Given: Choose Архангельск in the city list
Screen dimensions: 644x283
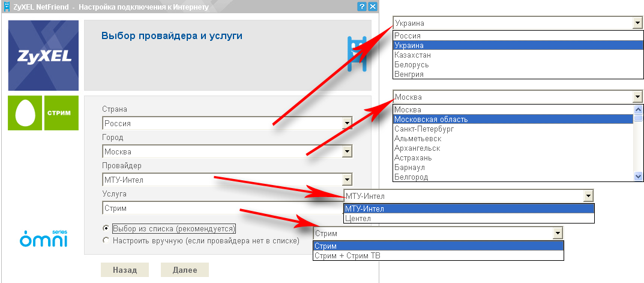Looking at the screenshot, I should point(513,148).
